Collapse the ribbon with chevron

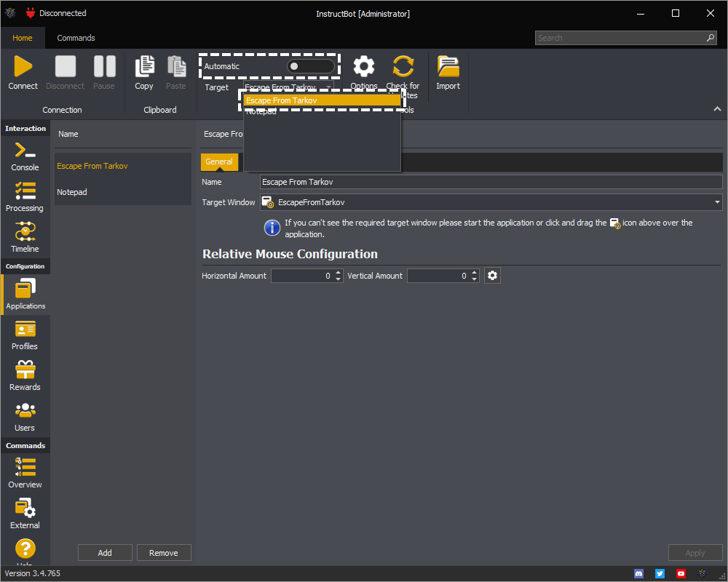pos(717,109)
